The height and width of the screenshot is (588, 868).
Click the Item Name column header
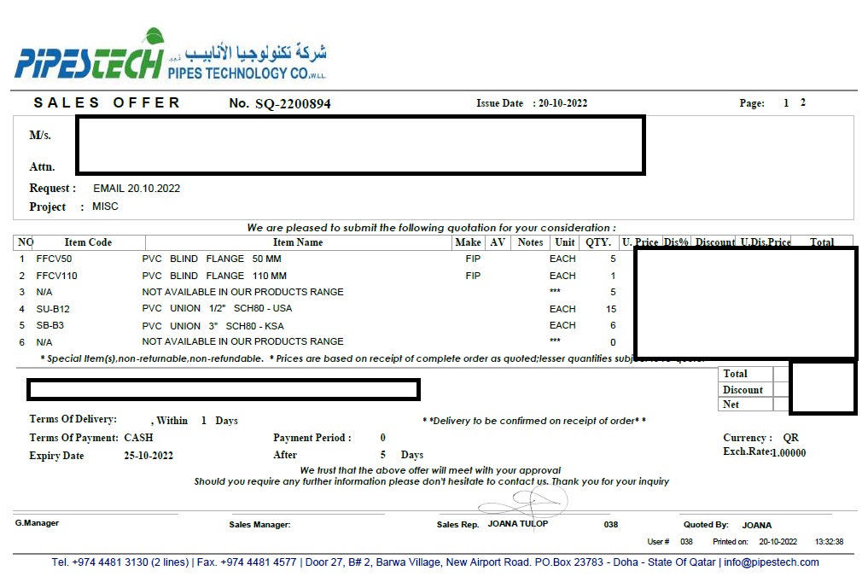[x=298, y=242]
